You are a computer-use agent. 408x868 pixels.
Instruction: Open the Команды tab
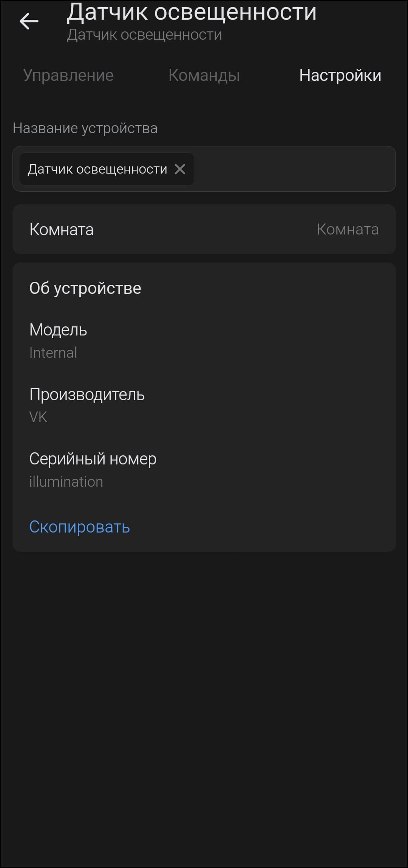(204, 75)
